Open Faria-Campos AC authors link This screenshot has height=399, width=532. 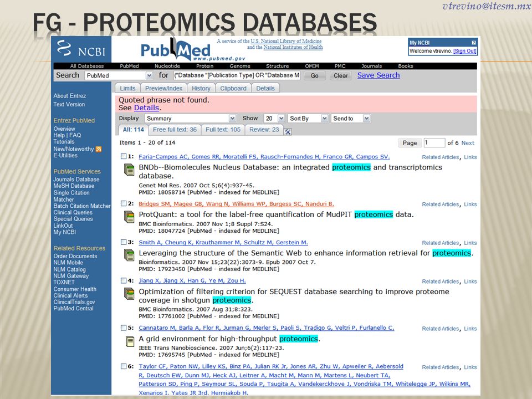click(264, 157)
